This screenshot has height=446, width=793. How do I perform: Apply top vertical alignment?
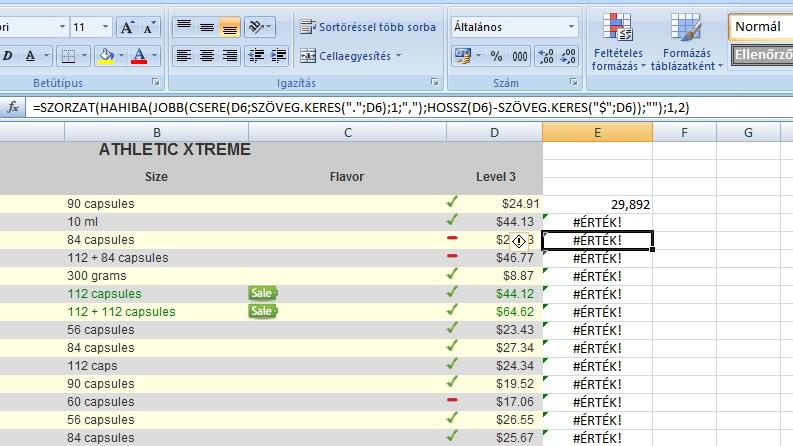(184, 27)
